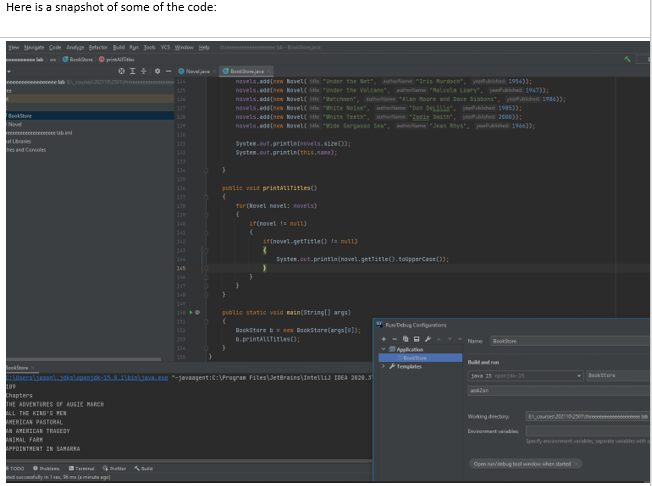652x486 pixels.
Task: Open the Tools menu
Action: tap(150, 47)
